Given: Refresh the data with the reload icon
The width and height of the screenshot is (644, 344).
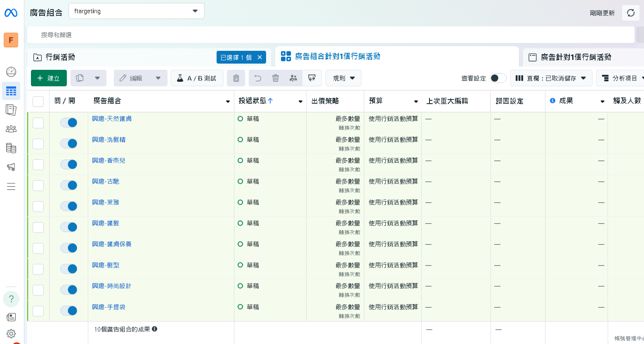Looking at the screenshot, I should coord(630,13).
